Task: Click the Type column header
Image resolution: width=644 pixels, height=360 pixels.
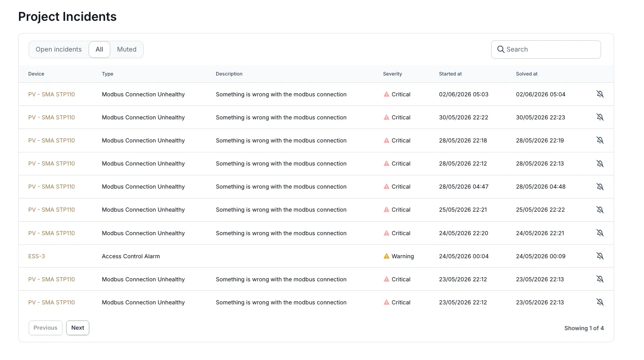Action: [x=108, y=74]
